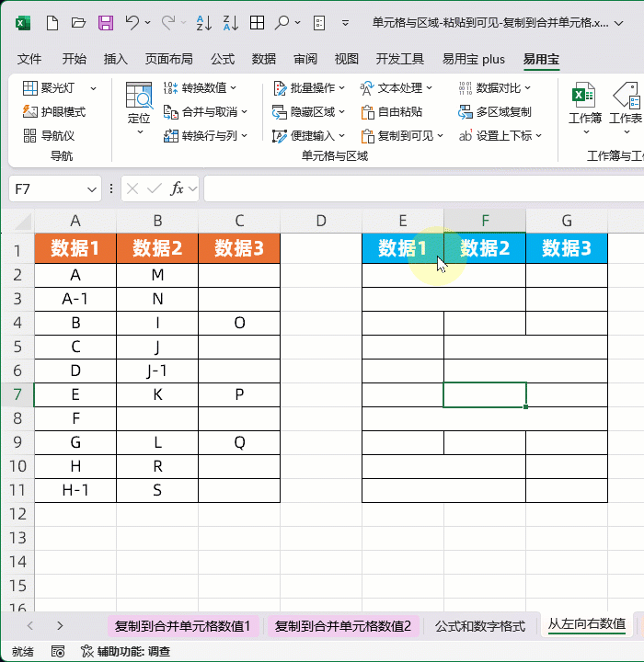Open the 公式 ribbon tab
Image resolution: width=644 pixels, height=662 pixels.
pos(223,59)
